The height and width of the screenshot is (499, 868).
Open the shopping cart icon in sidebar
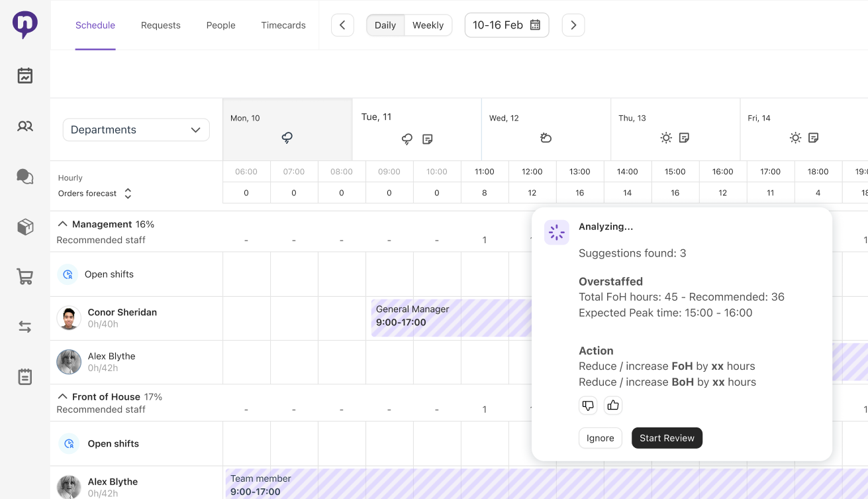[25, 276]
